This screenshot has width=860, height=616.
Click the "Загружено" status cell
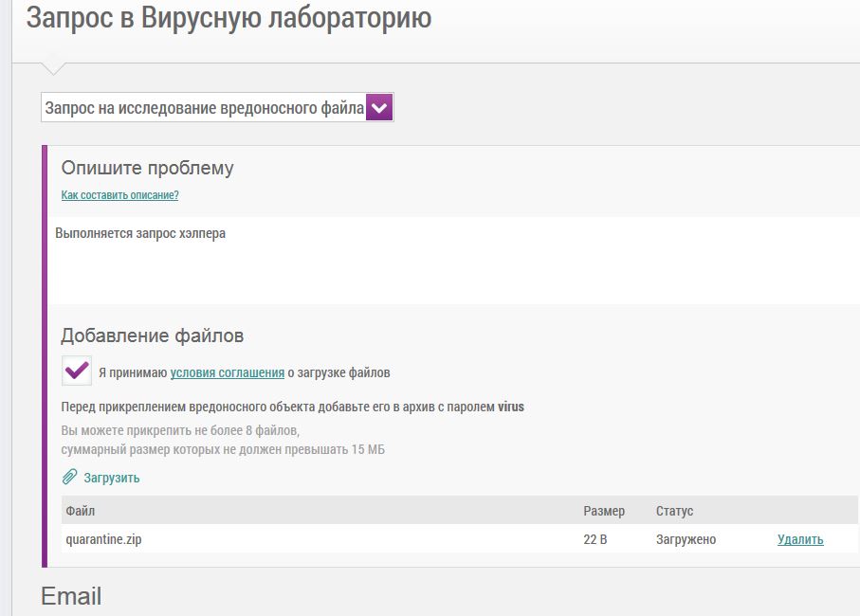pos(686,539)
